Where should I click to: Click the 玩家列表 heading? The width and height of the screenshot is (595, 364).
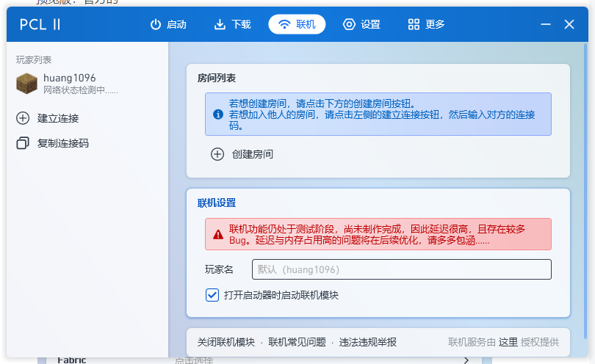tap(33, 59)
